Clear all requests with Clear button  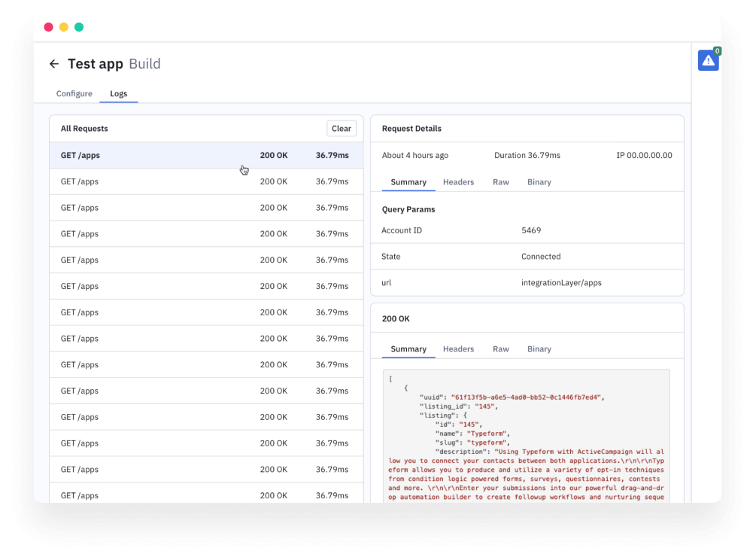point(342,128)
